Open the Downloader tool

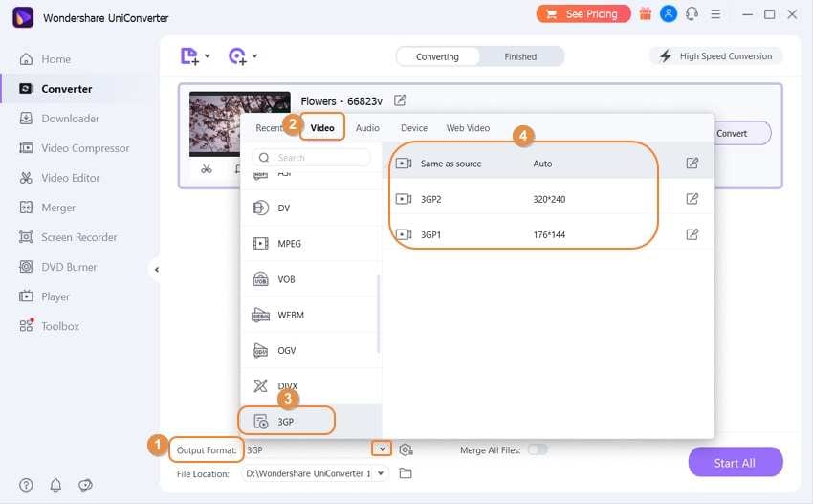click(59, 119)
